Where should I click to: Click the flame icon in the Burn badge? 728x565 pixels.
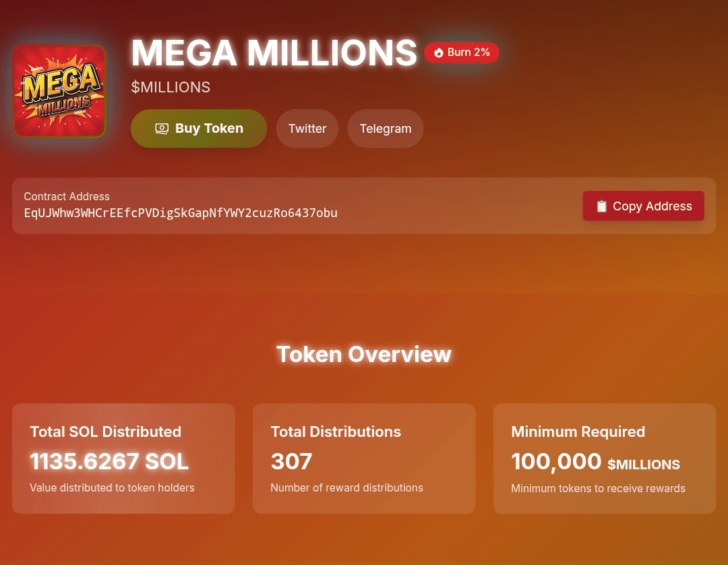click(x=439, y=53)
